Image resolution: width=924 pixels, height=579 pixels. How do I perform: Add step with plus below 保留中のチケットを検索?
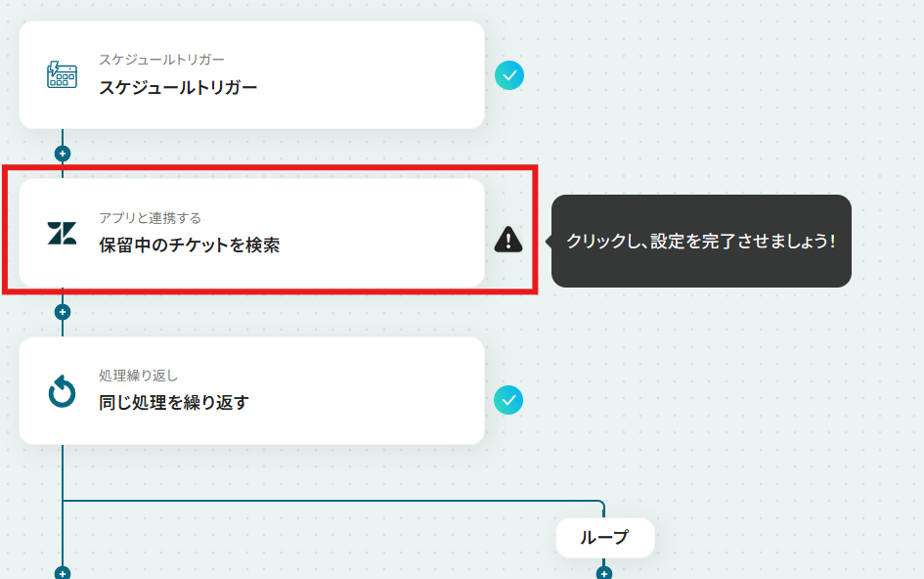(63, 312)
